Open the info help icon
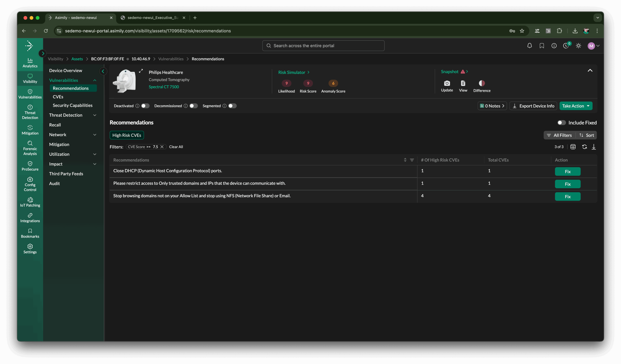621x364 pixels. pyautogui.click(x=554, y=46)
